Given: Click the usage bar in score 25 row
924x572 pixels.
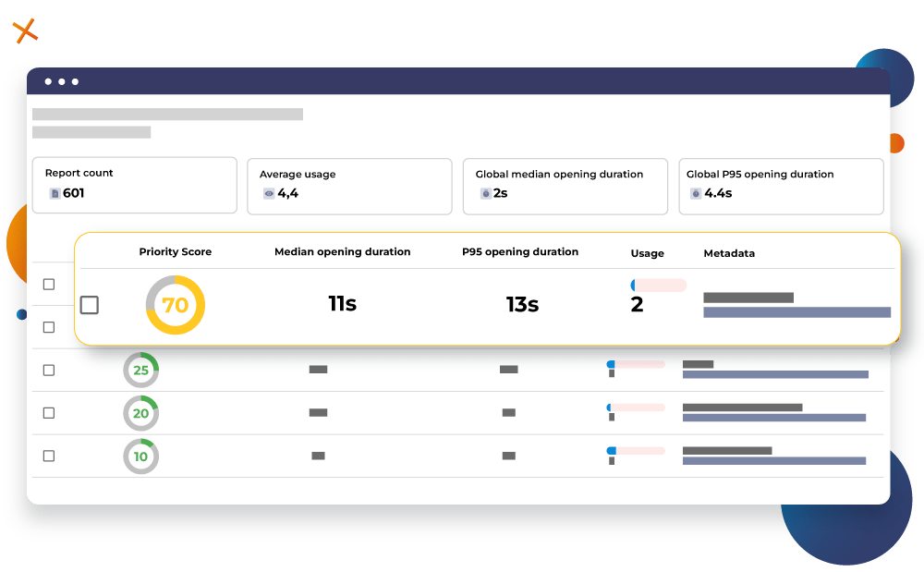Looking at the screenshot, I should click(x=636, y=364).
